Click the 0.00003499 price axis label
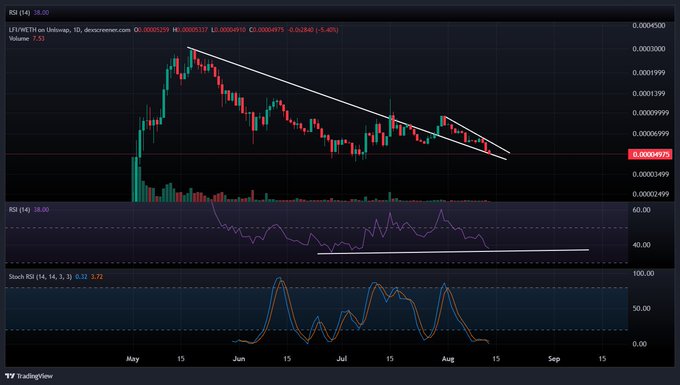Image resolution: width=680 pixels, height=385 pixels. 650,174
